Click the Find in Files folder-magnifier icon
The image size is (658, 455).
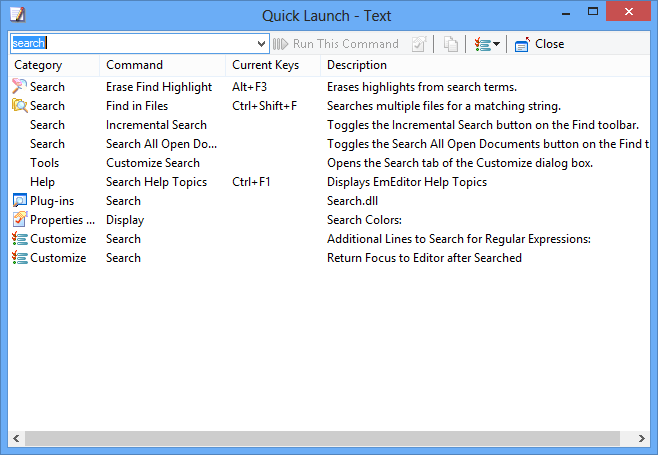coord(19,105)
